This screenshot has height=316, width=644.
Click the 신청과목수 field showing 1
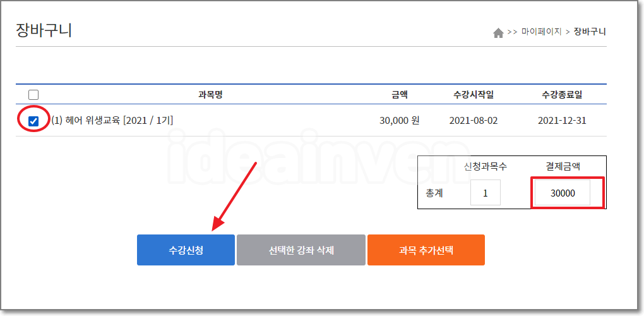pyautogui.click(x=486, y=193)
